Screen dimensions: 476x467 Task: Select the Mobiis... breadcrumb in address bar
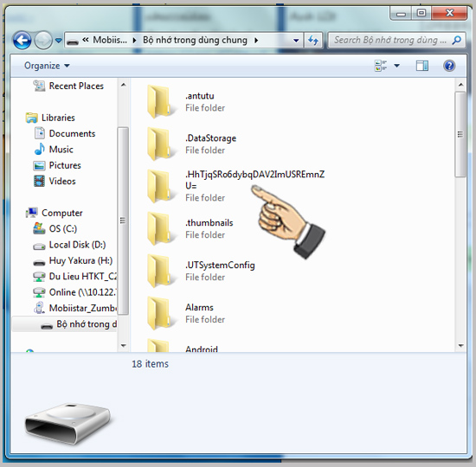point(110,40)
